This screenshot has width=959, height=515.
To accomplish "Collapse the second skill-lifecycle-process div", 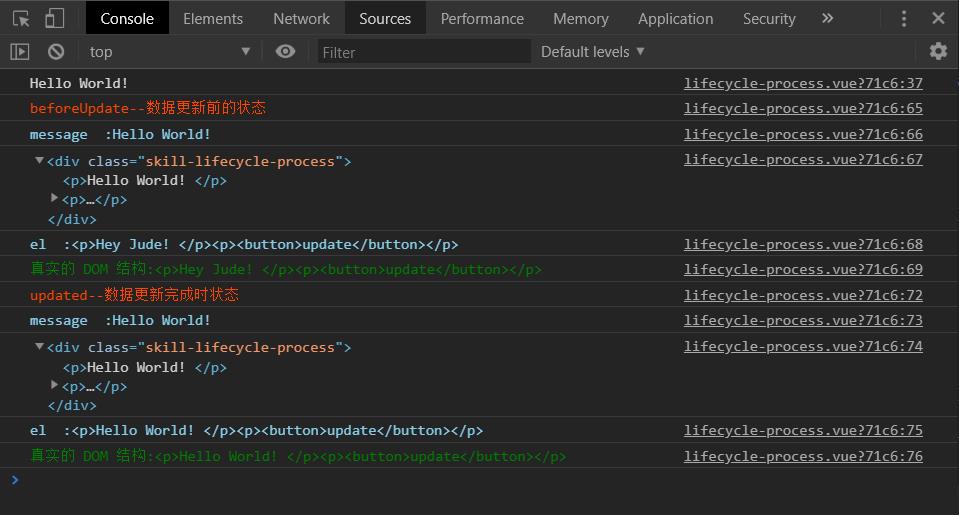I will tap(39, 347).
